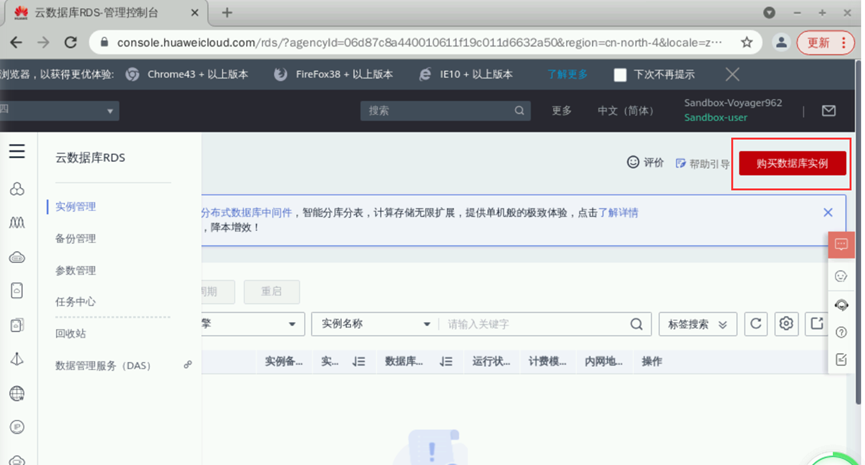Screen dimensions: 865x465
Task: Click 了解更多 in the browser notice
Action: pyautogui.click(x=567, y=74)
